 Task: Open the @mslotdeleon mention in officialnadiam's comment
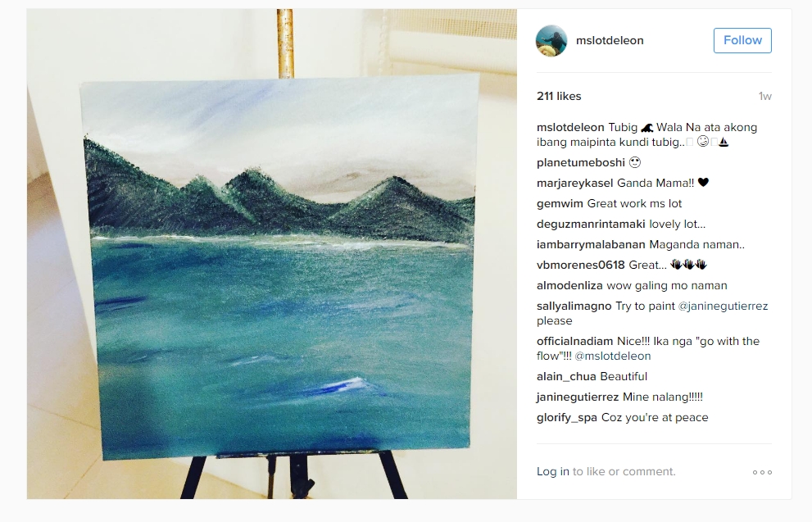tap(613, 356)
